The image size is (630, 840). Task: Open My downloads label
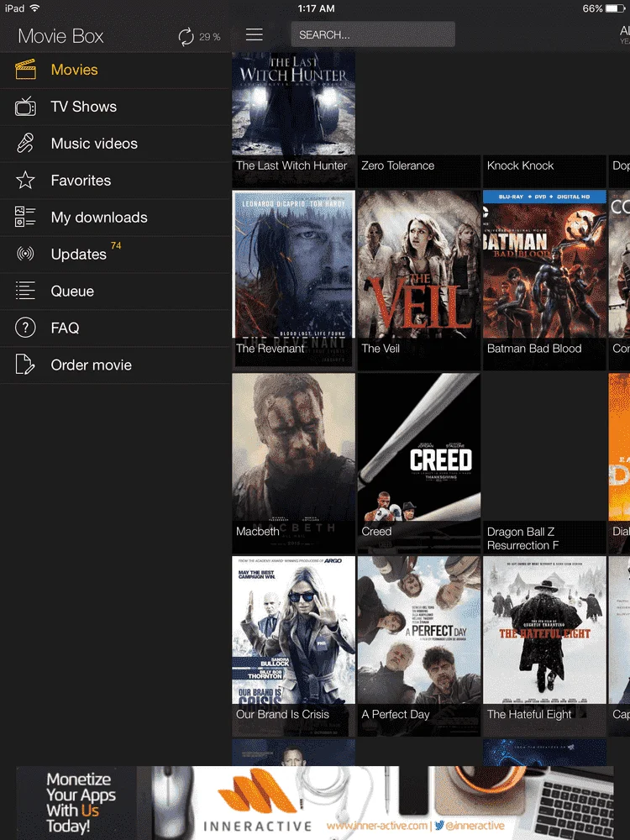tap(99, 218)
